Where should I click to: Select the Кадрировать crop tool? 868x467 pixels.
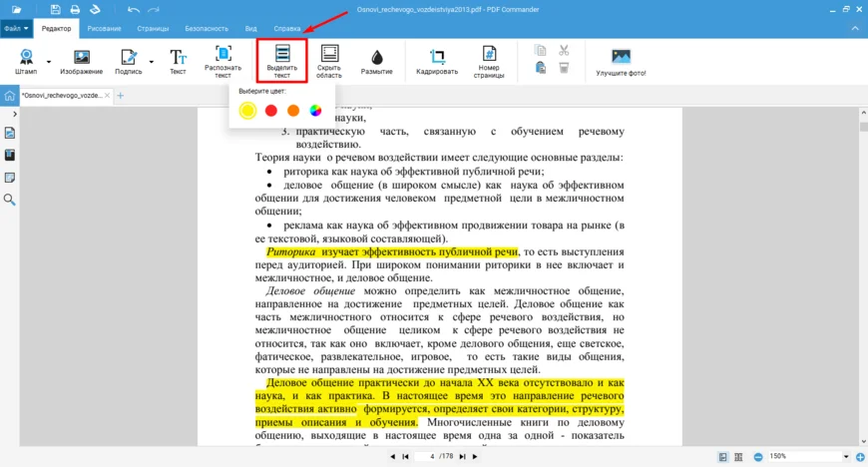[437, 61]
